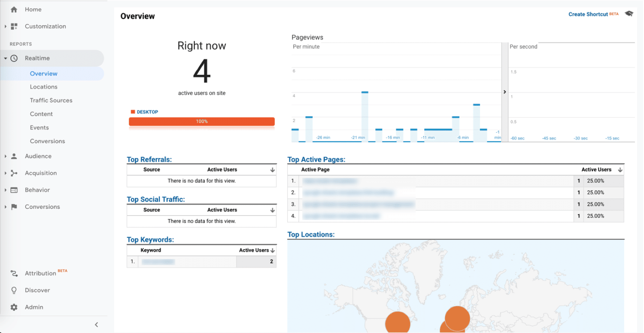The image size is (644, 333).
Task: Click the Discover lightbulb icon
Action: 14,290
